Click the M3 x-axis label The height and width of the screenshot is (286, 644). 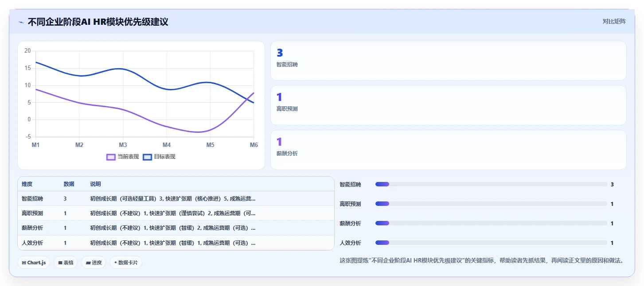coord(123,145)
